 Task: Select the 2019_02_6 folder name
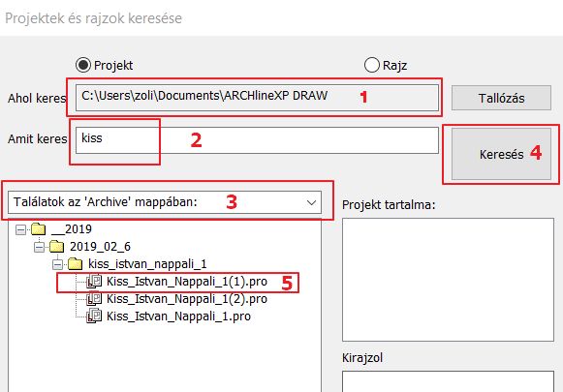point(100,247)
